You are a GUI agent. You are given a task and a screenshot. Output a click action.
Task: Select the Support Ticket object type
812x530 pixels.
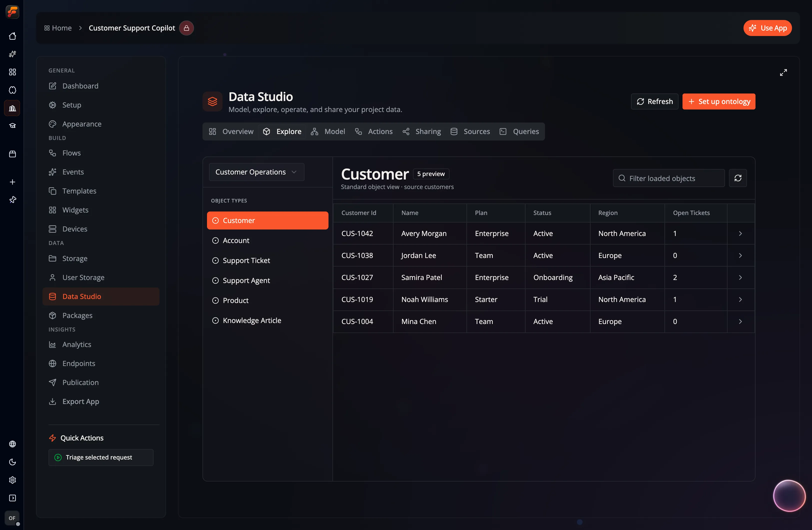(x=267, y=260)
